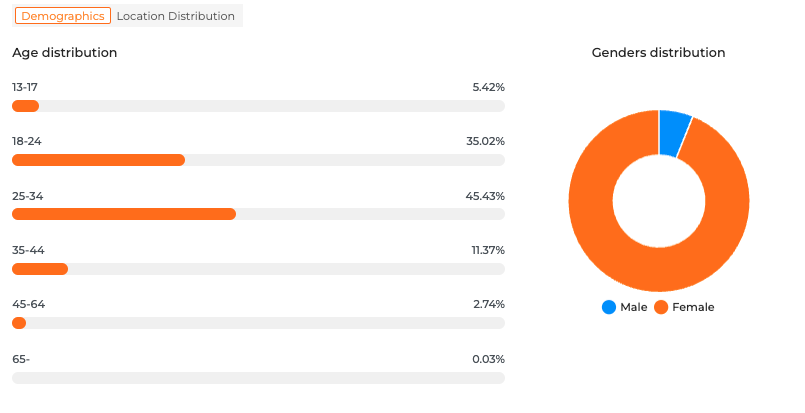Switch to the Demographics tab

(62, 16)
